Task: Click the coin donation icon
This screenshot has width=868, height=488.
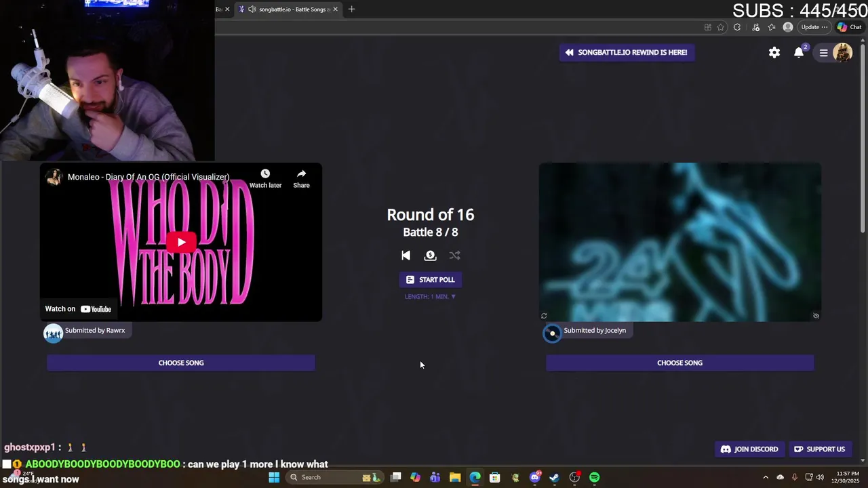Action: 430,256
